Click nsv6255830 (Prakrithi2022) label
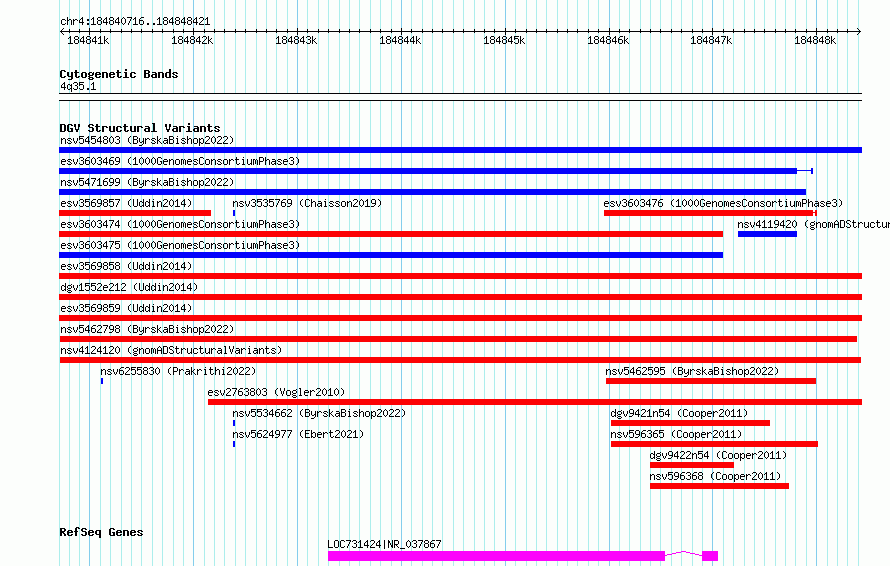890x566 pixels. [178, 371]
